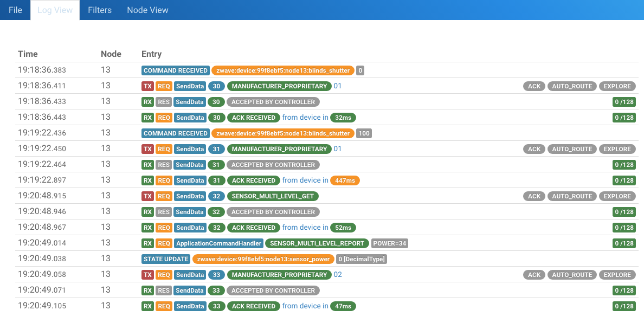Click the 02 payload link
The image size is (644, 336).
click(x=338, y=275)
